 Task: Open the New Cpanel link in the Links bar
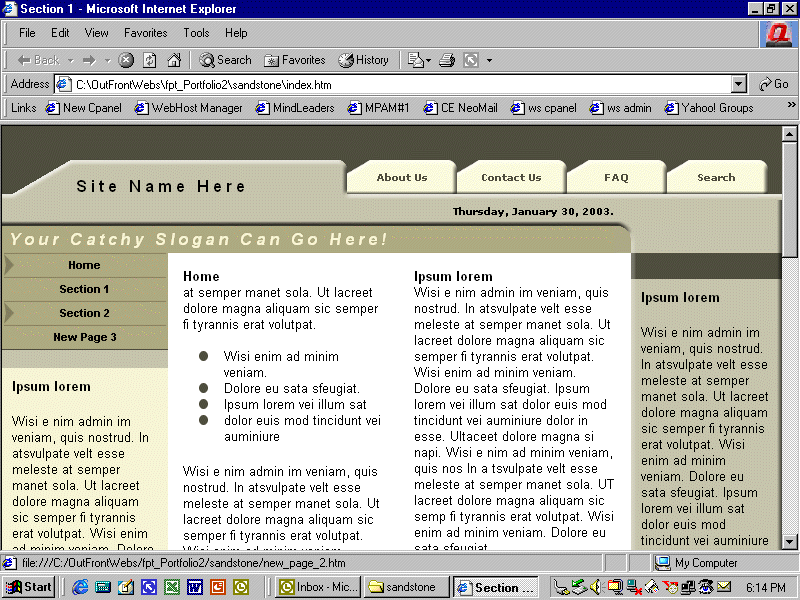[x=84, y=108]
